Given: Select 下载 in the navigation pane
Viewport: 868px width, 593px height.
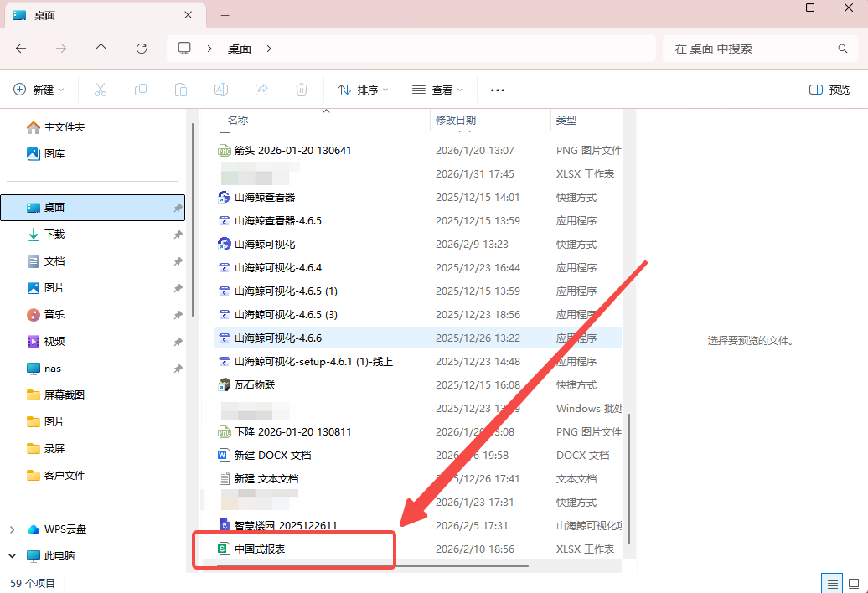Looking at the screenshot, I should click(x=54, y=235).
